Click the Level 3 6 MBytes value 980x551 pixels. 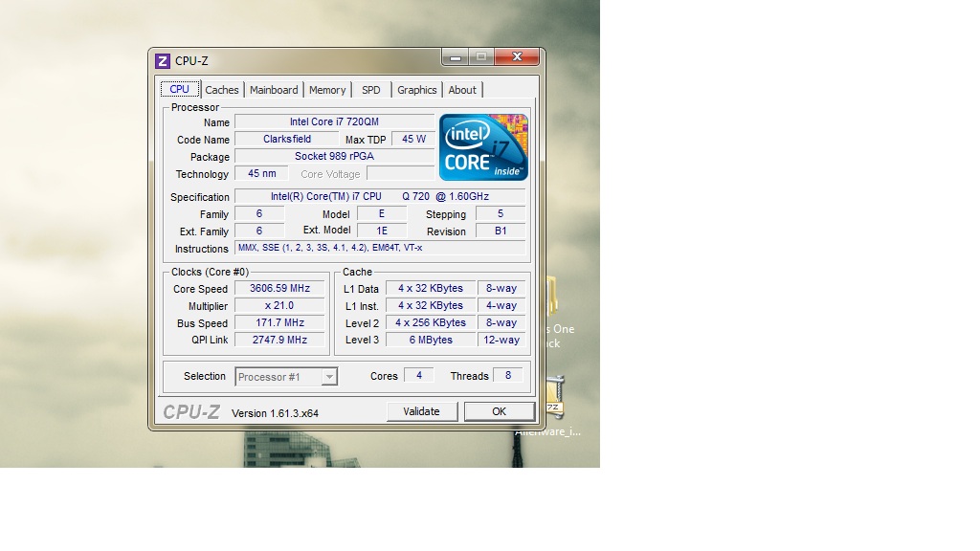[x=431, y=340]
